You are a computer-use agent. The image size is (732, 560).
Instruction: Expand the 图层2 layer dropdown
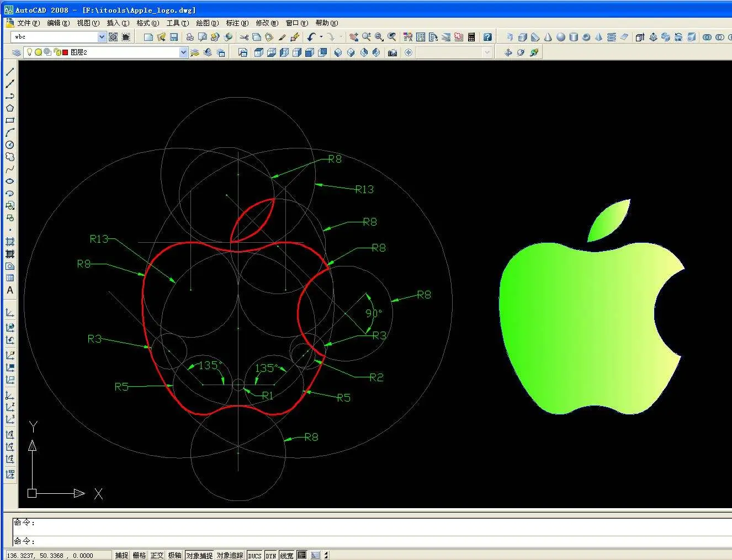(183, 52)
